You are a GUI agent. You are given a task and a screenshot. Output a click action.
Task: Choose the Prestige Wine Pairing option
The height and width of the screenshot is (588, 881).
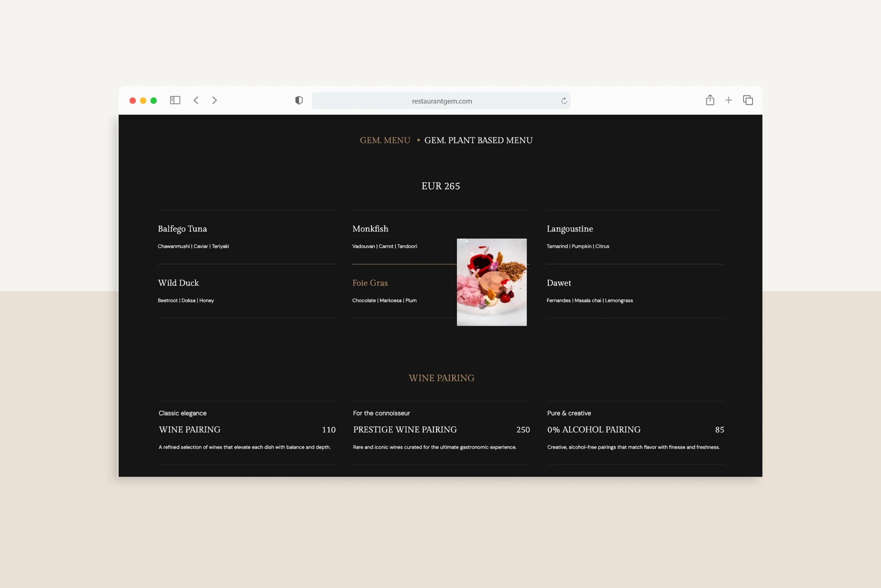tap(405, 429)
